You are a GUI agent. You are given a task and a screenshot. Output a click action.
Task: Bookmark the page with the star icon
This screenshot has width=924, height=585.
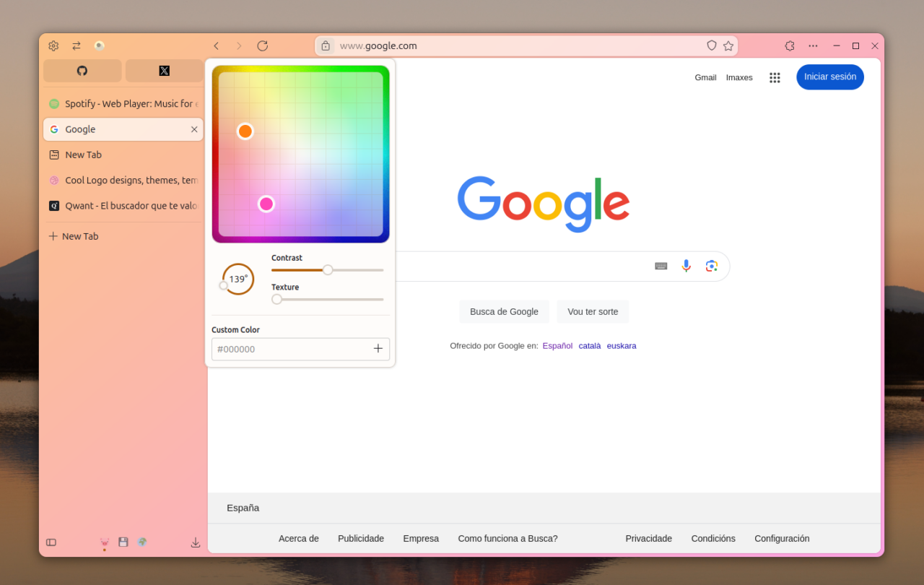click(x=728, y=45)
